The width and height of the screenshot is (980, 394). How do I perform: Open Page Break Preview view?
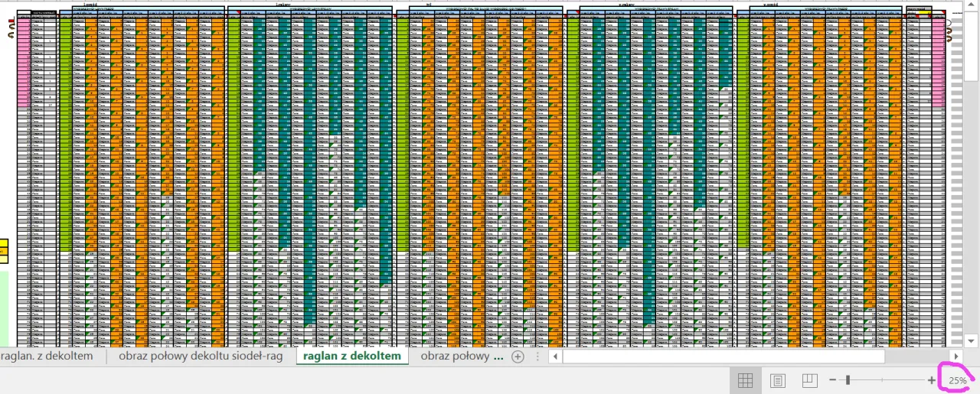coord(809,380)
